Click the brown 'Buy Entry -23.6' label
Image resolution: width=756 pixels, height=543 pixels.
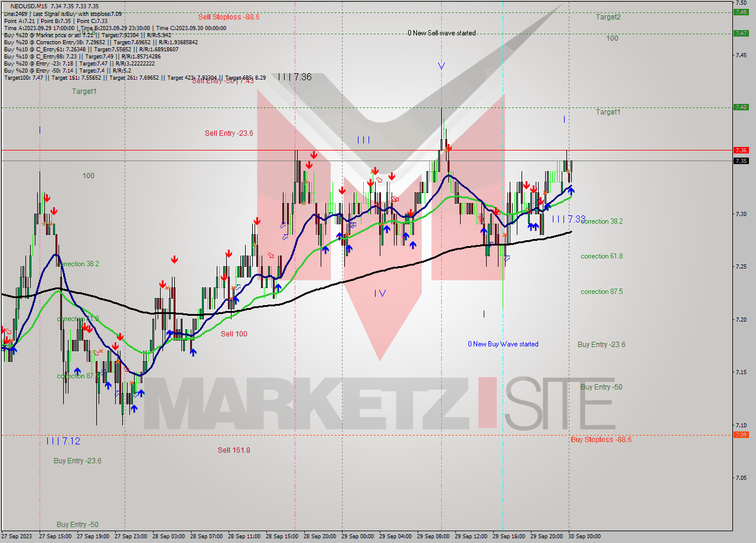pos(601,345)
